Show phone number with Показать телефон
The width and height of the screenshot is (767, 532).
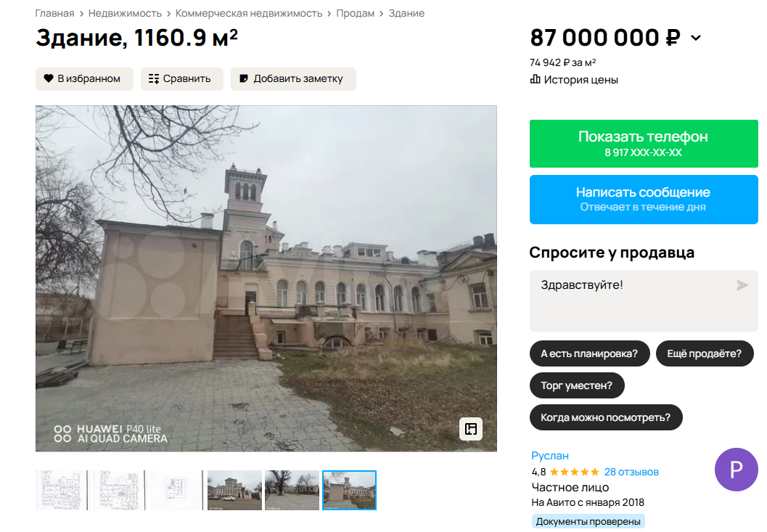coord(644,144)
